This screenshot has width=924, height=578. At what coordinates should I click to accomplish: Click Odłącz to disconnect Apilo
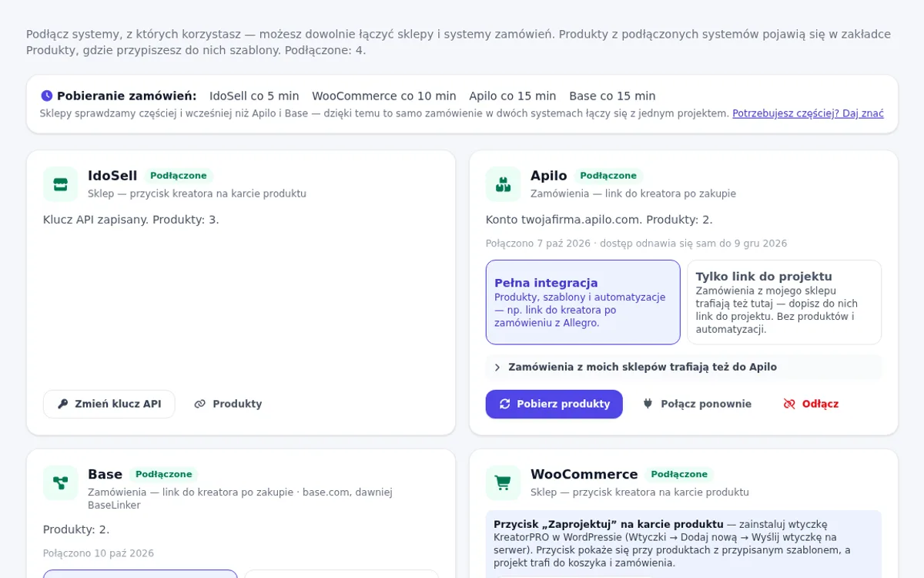(811, 404)
